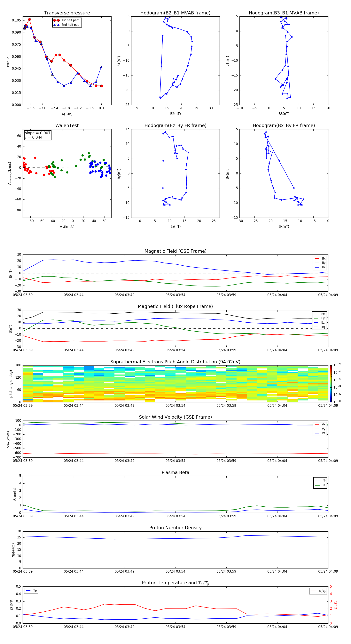Screen dimensions: 351x644
Task: Click the "Proton Number Density" title
Action: pos(175,528)
